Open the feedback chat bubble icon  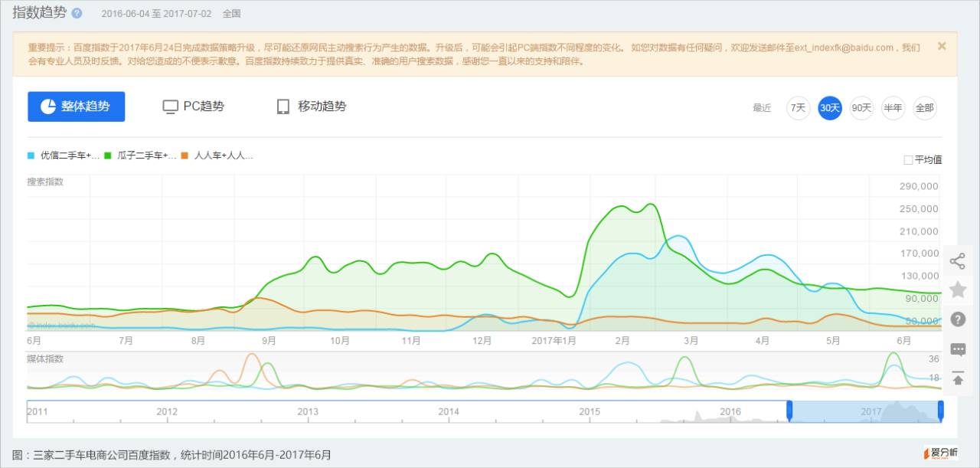(x=957, y=349)
